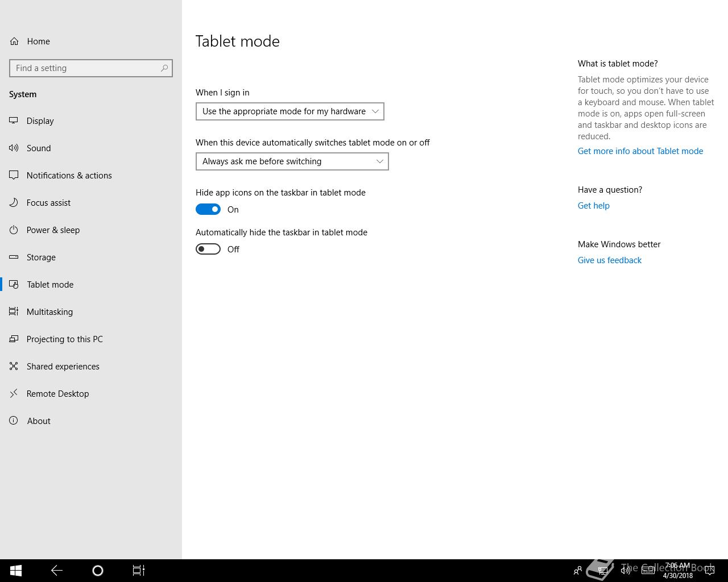Open Task View on the taskbar

[x=139, y=571]
